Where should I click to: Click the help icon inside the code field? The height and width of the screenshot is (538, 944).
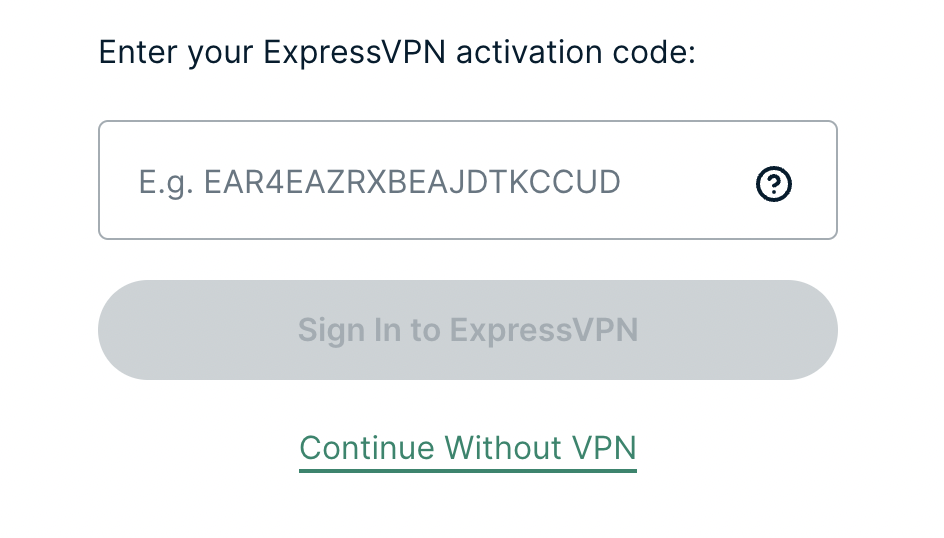774,184
